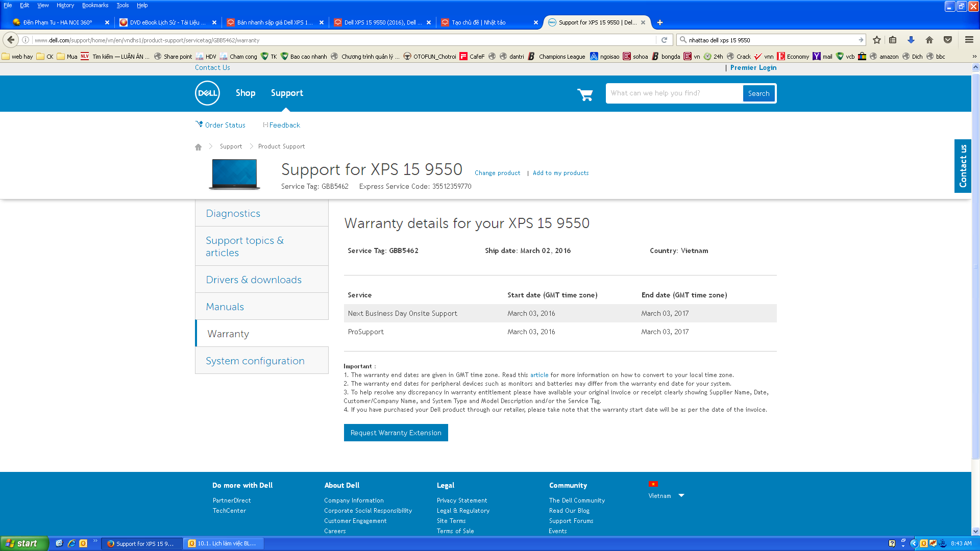The image size is (980, 551).
Task: Open the Shop navigation item
Action: point(246,93)
